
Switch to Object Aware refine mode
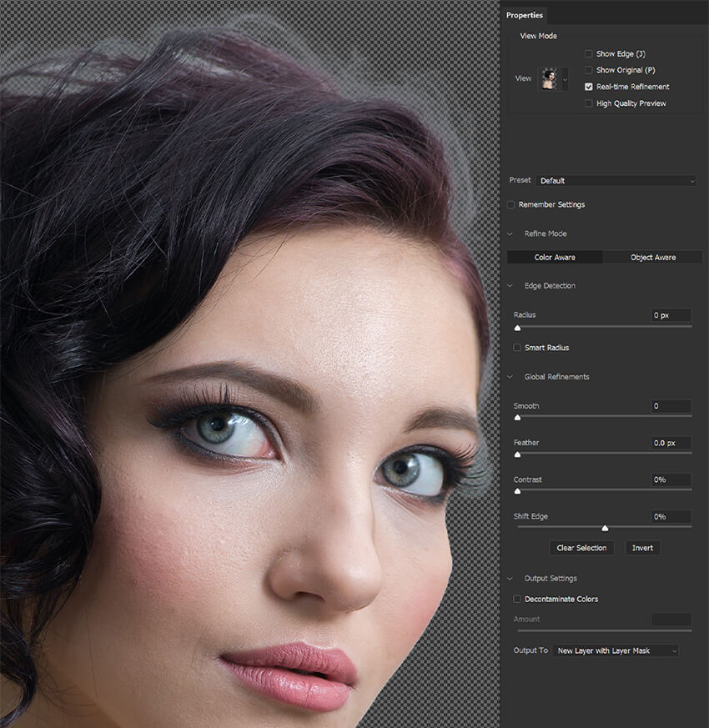tap(652, 257)
